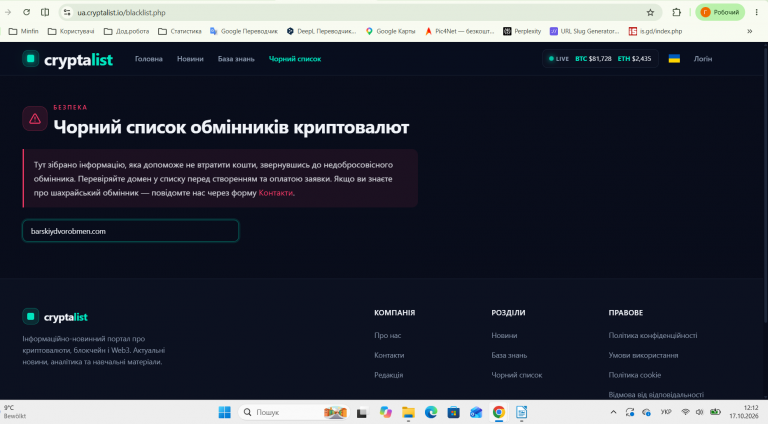
Task: Open Microsoft Store from the taskbar
Action: (x=454, y=412)
